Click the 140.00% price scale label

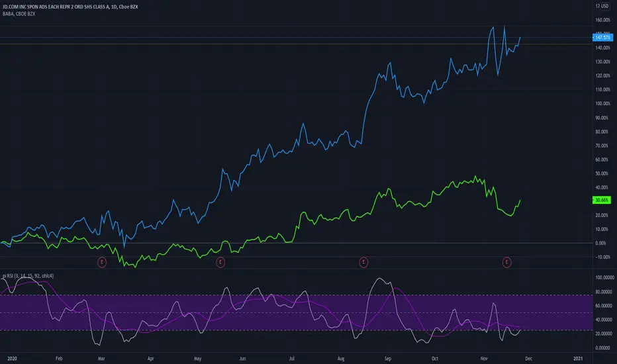[603, 48]
